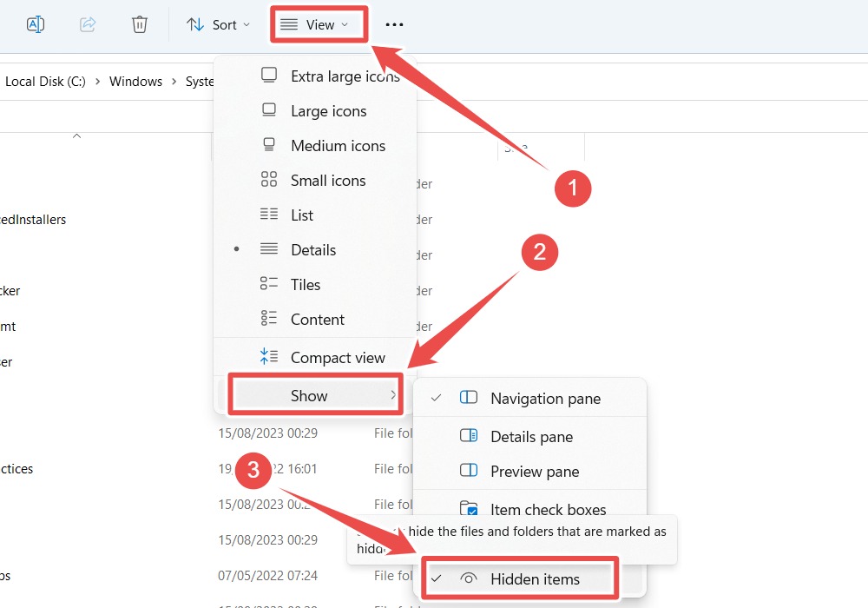
Task: Switch to Extra large icons view
Action: click(x=344, y=76)
